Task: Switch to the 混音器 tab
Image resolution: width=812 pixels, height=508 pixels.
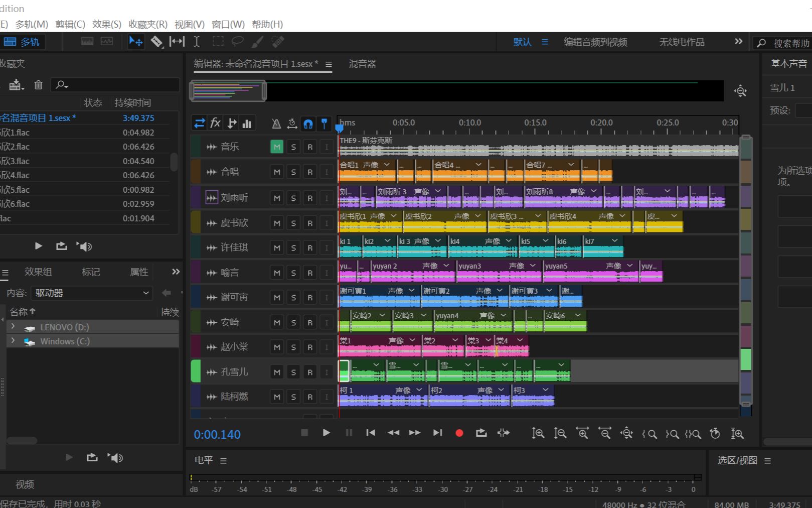Action: pyautogui.click(x=362, y=64)
